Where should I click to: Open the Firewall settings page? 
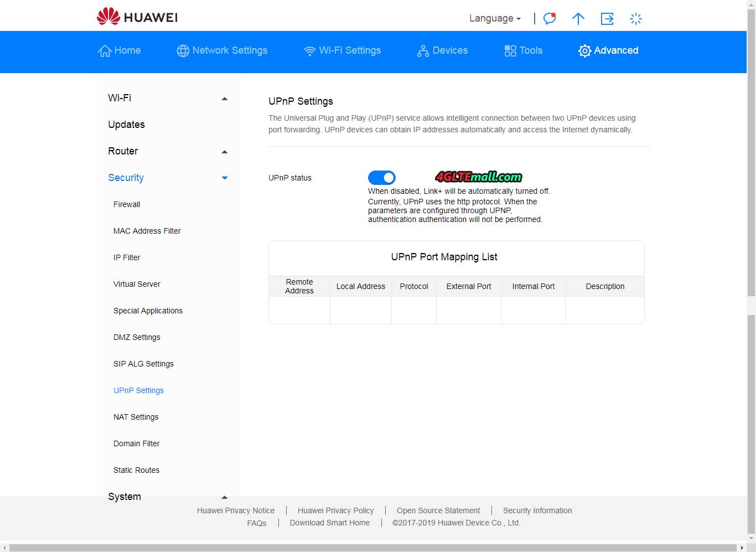coord(127,204)
